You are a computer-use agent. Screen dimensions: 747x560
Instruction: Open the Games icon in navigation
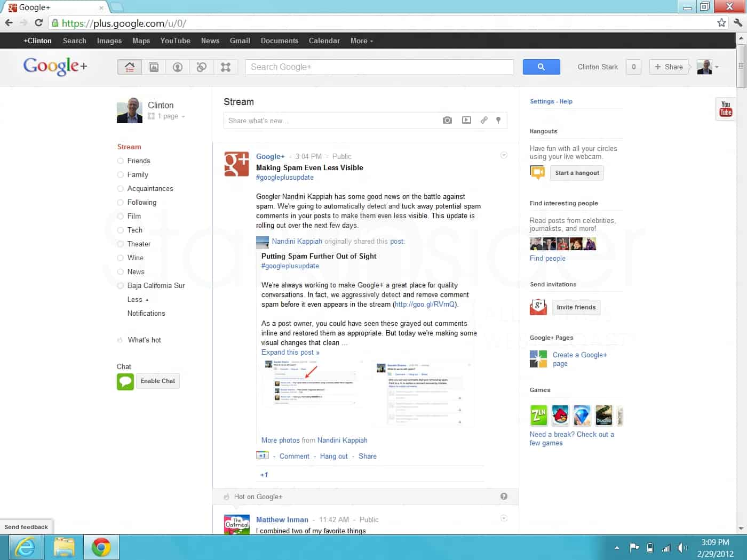[x=226, y=67]
